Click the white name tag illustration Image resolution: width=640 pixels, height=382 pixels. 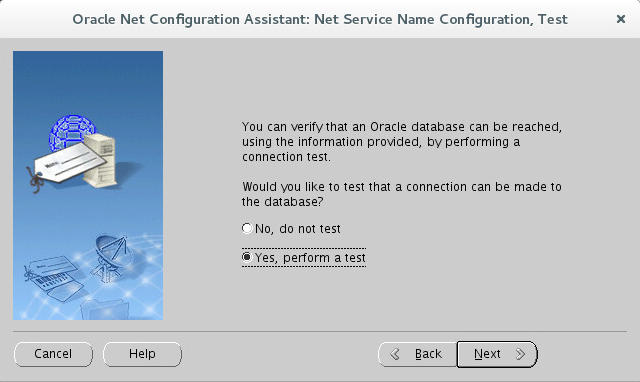pos(70,162)
